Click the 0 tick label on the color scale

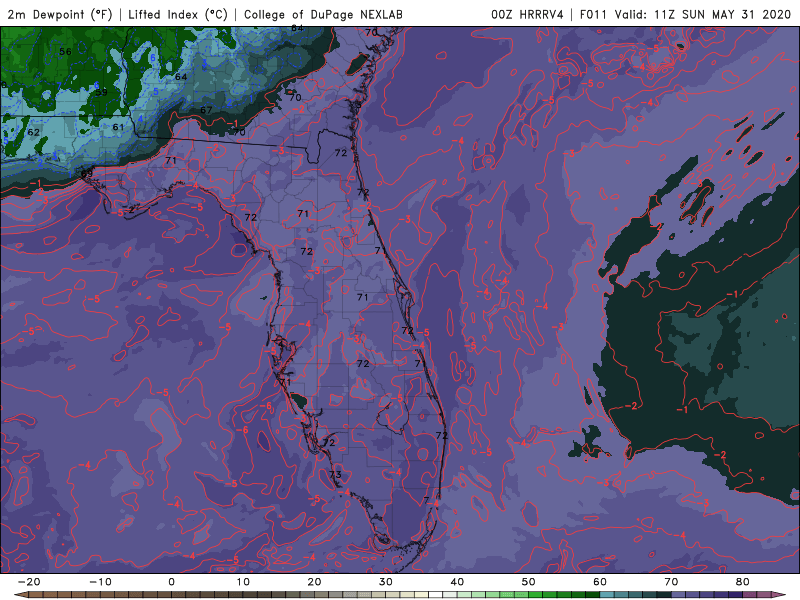pos(171,582)
